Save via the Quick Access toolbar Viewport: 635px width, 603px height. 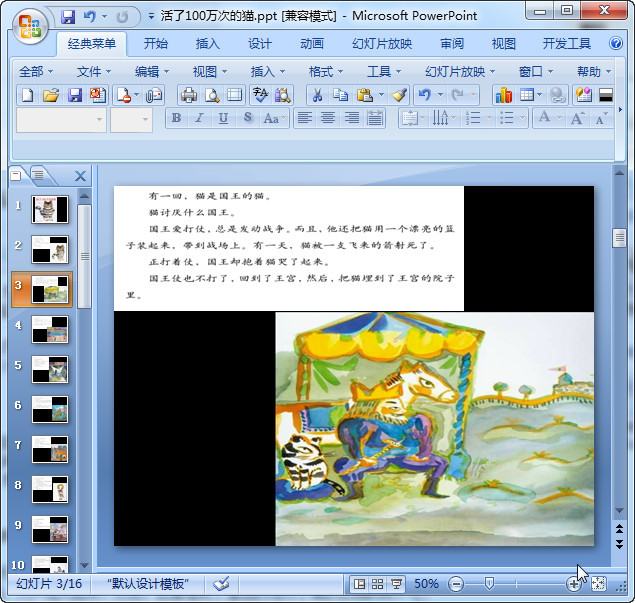point(68,17)
